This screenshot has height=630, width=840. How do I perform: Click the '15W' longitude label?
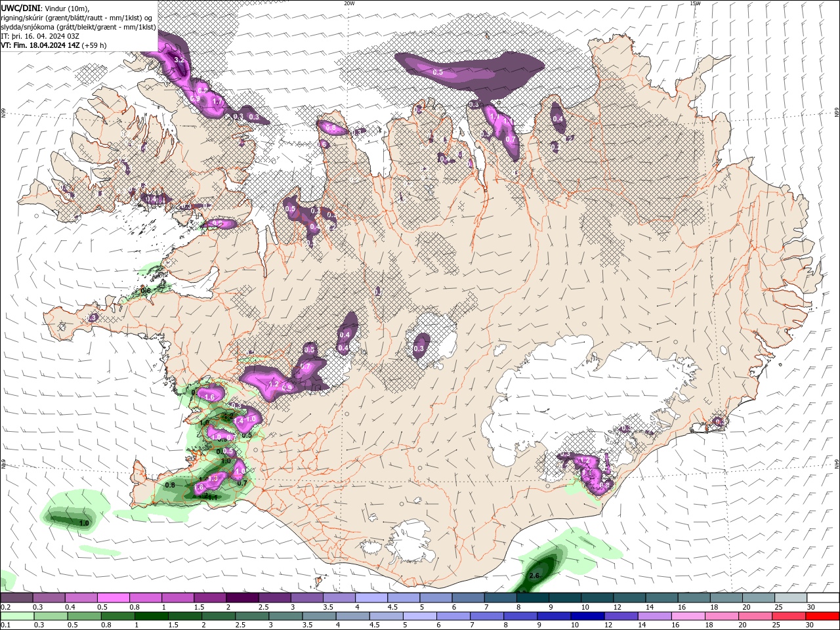point(695,3)
